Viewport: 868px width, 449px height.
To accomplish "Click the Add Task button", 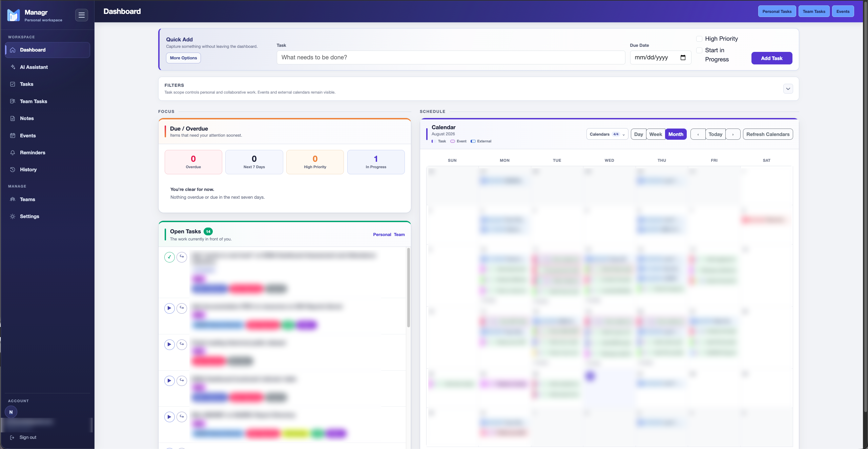I will pyautogui.click(x=772, y=58).
